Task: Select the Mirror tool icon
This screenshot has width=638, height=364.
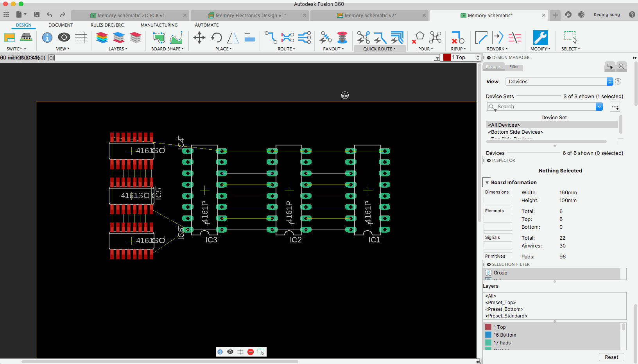Action: pos(233,38)
